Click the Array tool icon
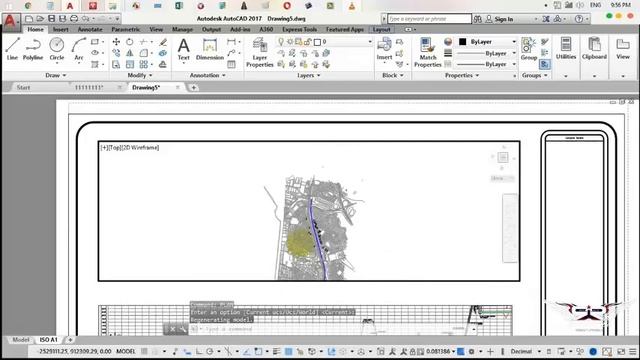The height and width of the screenshot is (360, 640). [x=143, y=64]
